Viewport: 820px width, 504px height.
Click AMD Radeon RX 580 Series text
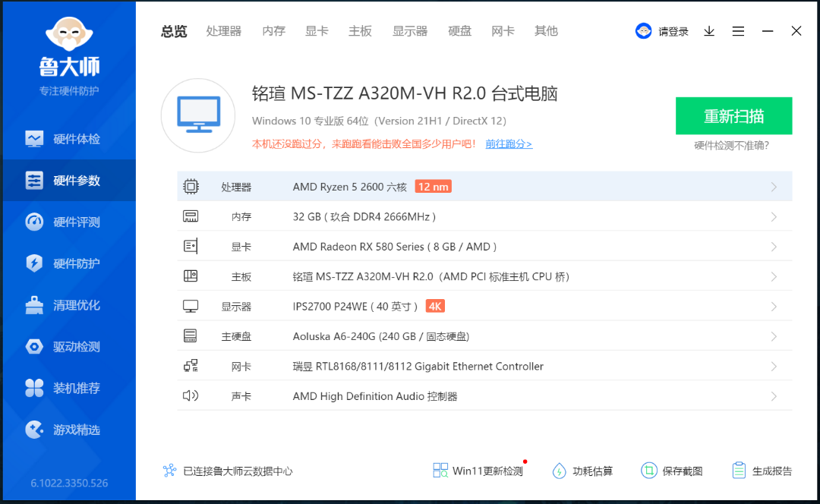(x=395, y=247)
